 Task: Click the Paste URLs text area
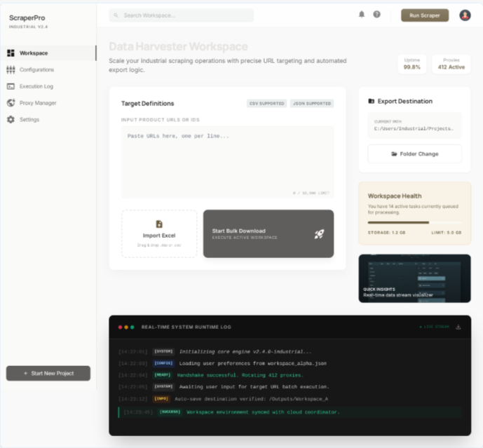click(x=227, y=162)
